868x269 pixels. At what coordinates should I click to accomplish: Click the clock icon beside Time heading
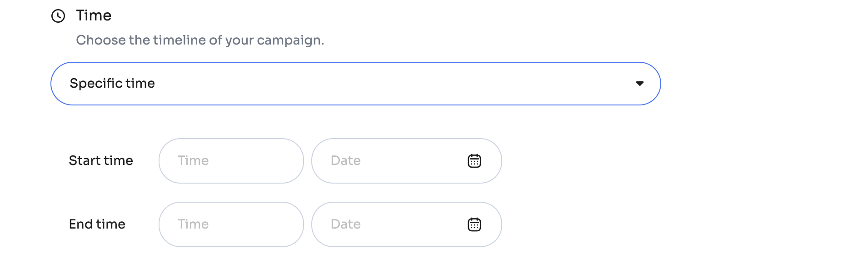coord(58,16)
